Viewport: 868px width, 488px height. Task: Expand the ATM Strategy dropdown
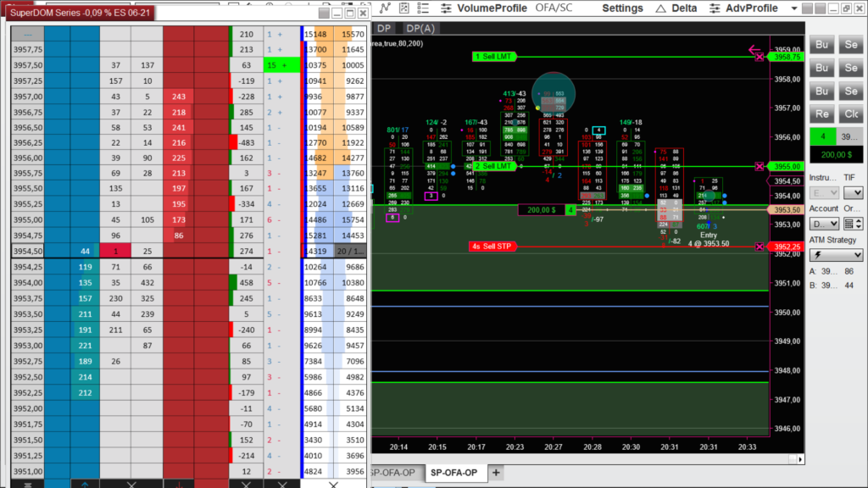[x=835, y=254]
